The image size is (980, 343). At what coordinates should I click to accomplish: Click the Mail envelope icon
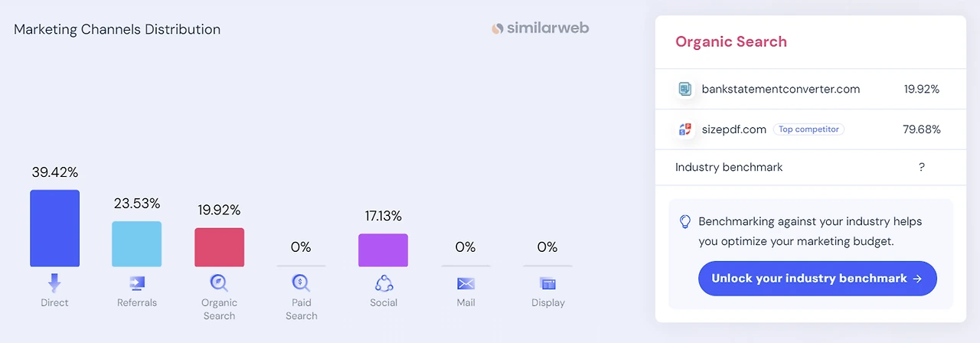[465, 283]
